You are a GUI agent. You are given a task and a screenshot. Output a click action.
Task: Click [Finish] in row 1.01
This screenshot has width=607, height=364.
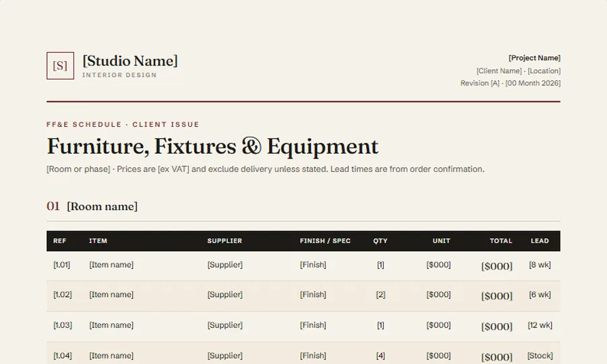point(313,265)
